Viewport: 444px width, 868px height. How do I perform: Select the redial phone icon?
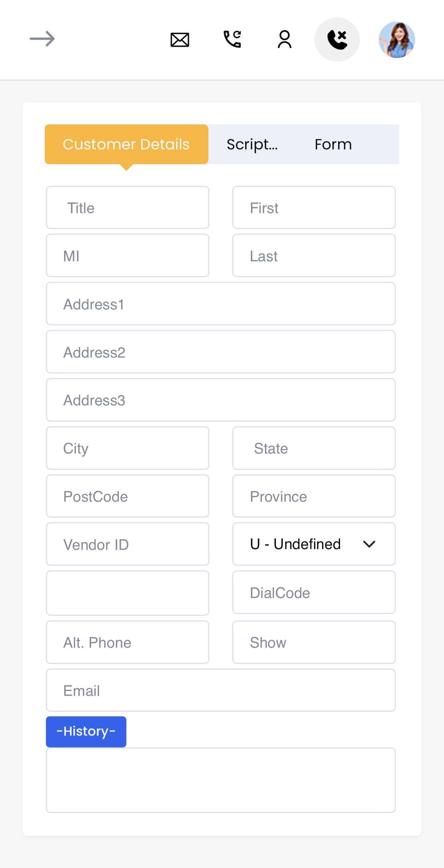tap(233, 39)
